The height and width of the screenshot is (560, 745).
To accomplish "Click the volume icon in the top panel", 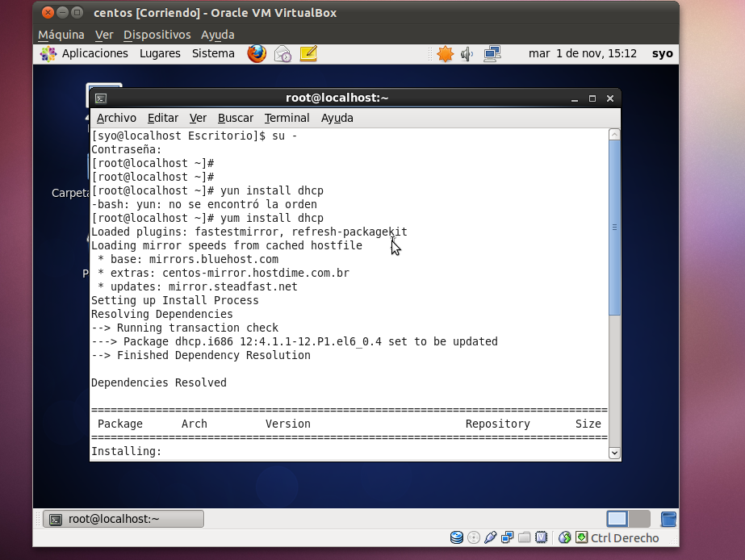I will 467,54.
